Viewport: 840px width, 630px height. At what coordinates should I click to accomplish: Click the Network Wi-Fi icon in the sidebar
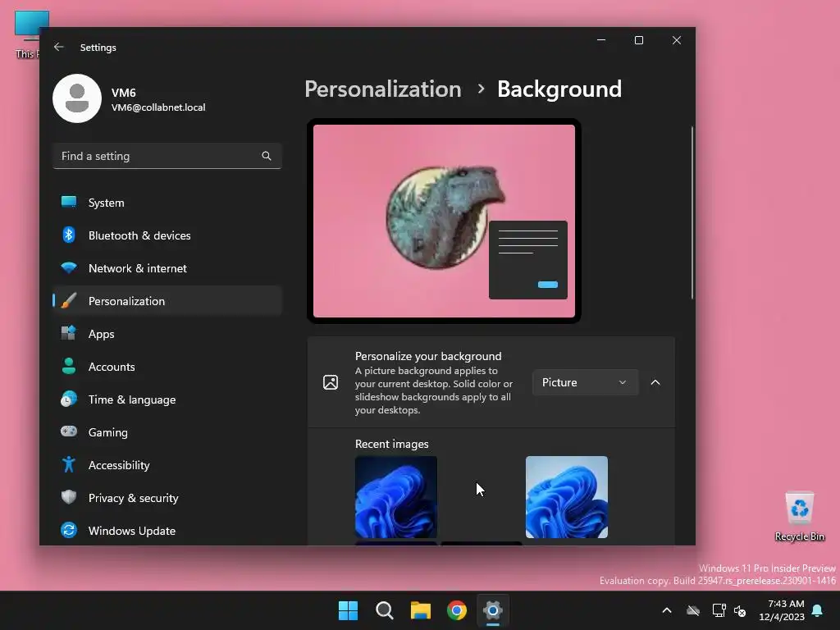click(x=69, y=268)
